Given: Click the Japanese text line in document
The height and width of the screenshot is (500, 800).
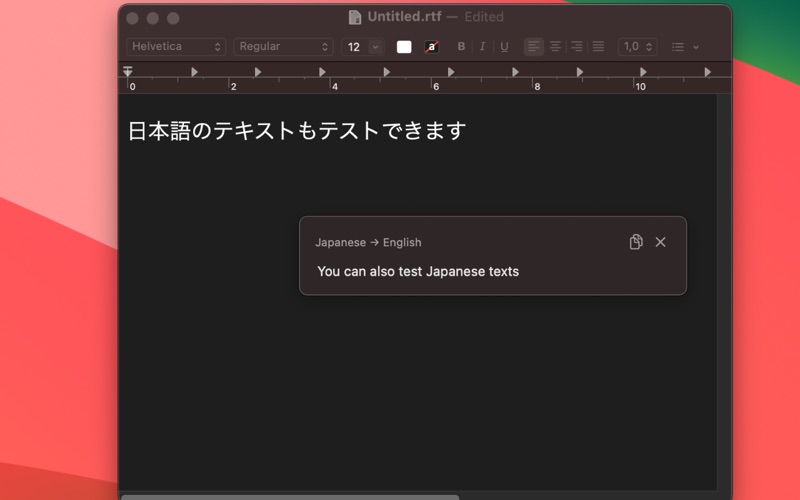Looking at the screenshot, I should coord(296,131).
